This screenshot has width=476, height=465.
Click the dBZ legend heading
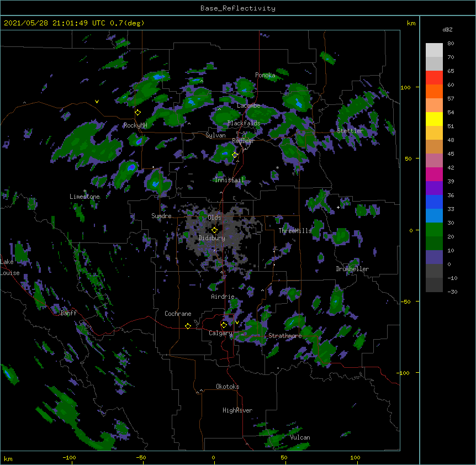point(447,29)
